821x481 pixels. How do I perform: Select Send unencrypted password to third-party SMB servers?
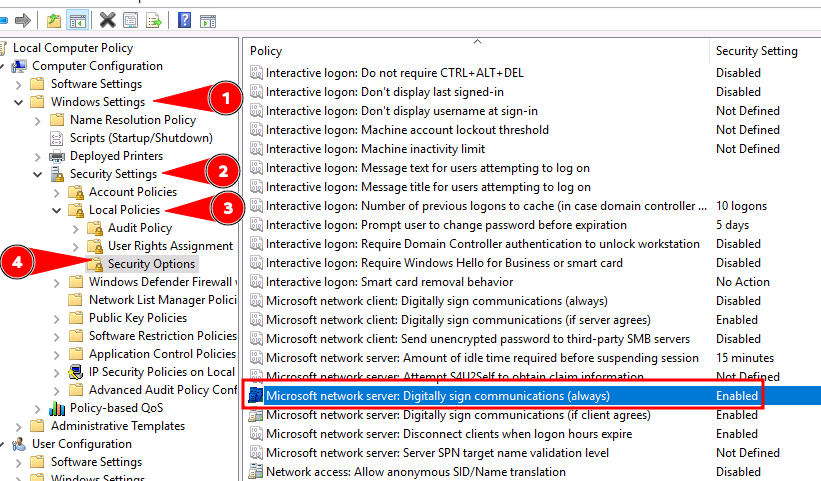(x=478, y=339)
